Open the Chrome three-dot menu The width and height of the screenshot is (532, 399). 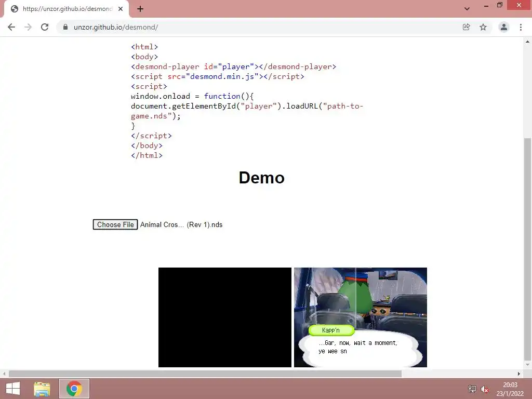(521, 27)
